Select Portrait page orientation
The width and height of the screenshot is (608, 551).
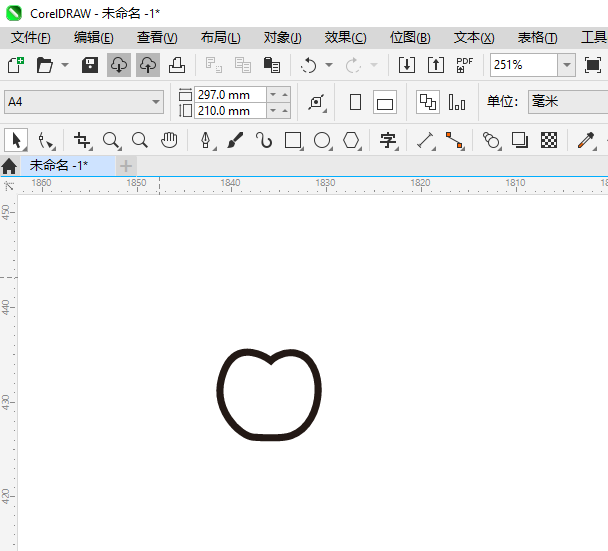pyautogui.click(x=356, y=102)
